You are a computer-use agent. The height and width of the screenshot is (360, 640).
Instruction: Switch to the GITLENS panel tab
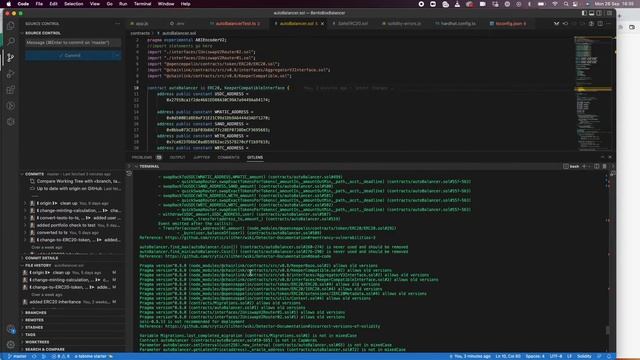(x=255, y=157)
